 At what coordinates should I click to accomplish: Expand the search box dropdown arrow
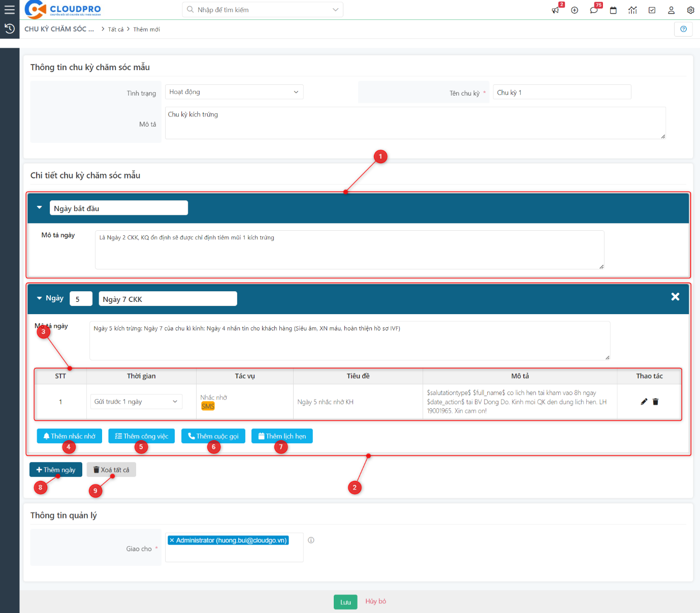pos(335,10)
